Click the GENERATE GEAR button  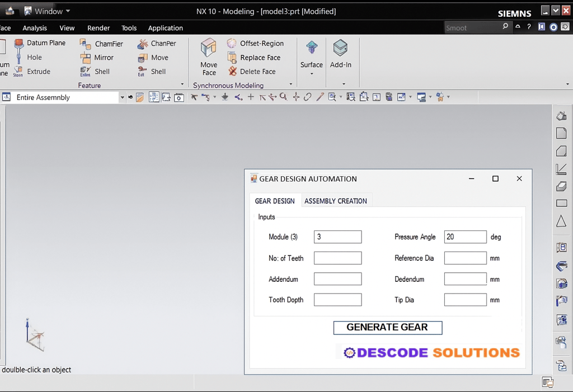(388, 328)
